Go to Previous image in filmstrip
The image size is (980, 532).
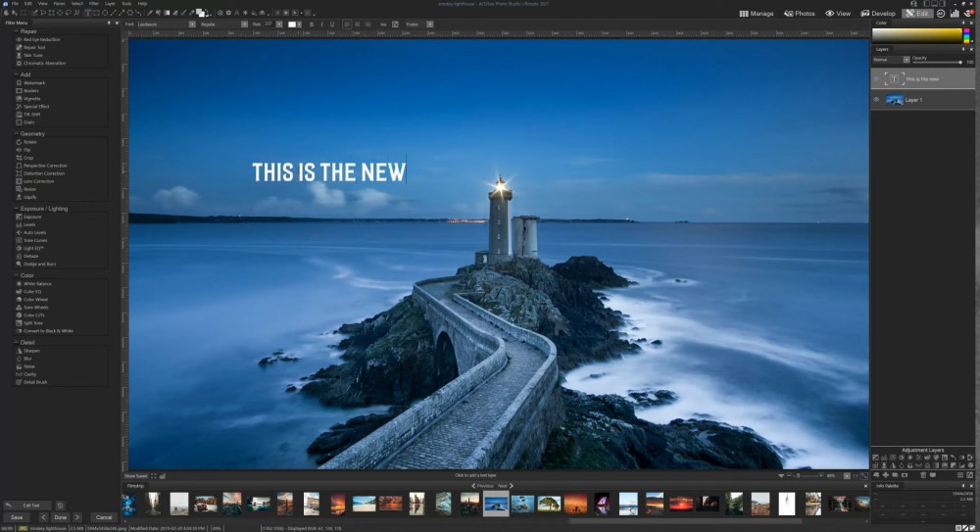pos(482,486)
